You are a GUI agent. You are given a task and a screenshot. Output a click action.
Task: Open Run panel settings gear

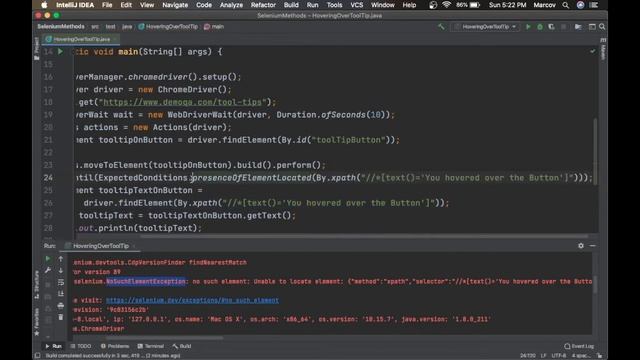click(581, 246)
